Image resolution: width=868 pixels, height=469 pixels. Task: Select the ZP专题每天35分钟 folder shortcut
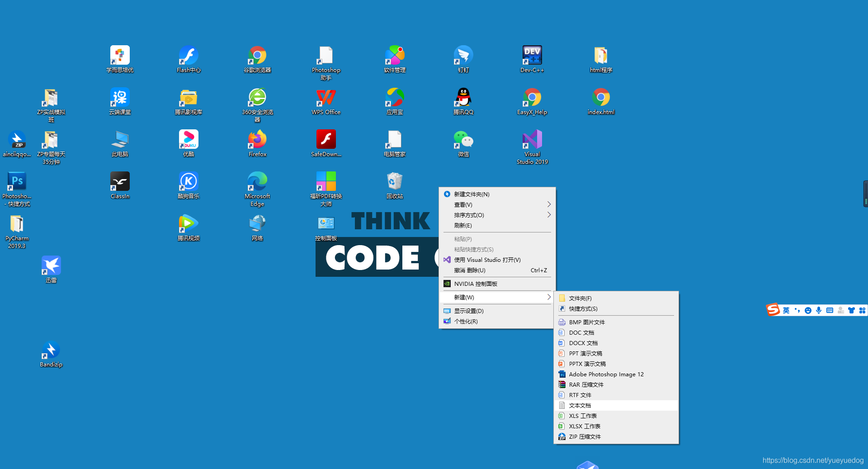(x=51, y=147)
